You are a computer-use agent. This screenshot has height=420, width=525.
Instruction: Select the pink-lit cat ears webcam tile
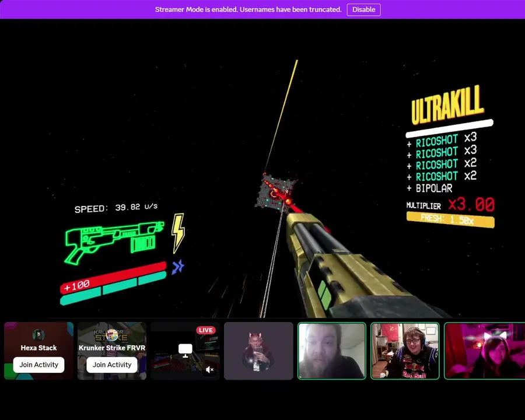[485, 351]
